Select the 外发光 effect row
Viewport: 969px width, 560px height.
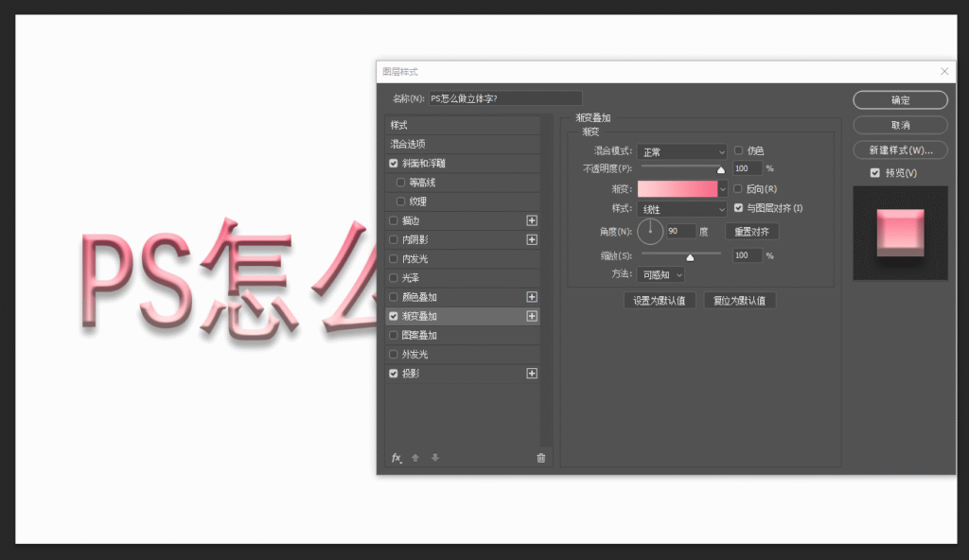click(x=462, y=354)
